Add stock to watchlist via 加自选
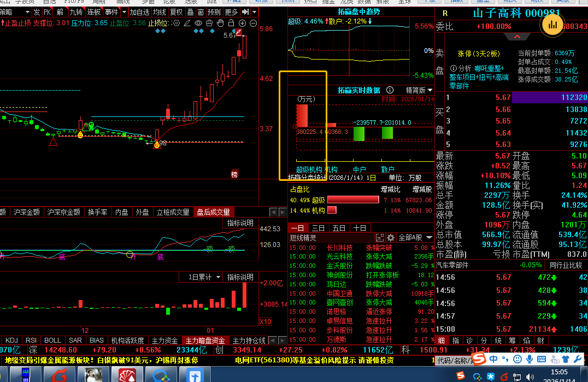This screenshot has width=588, height=382. [x=139, y=12]
